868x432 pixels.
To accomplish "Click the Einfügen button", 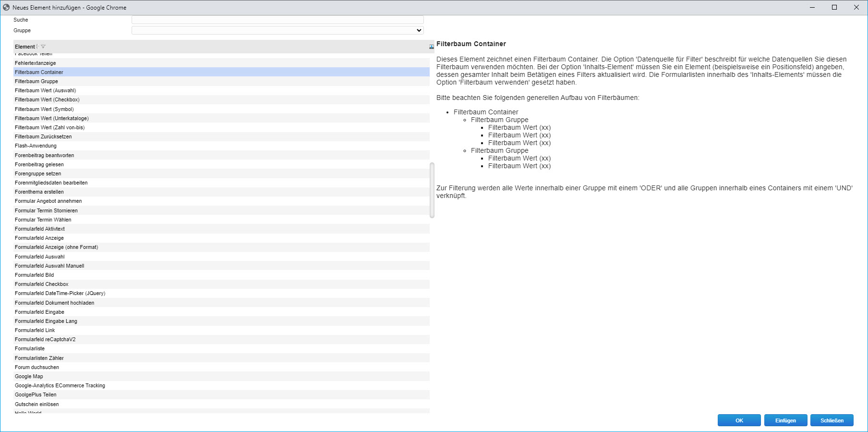I will pos(785,420).
